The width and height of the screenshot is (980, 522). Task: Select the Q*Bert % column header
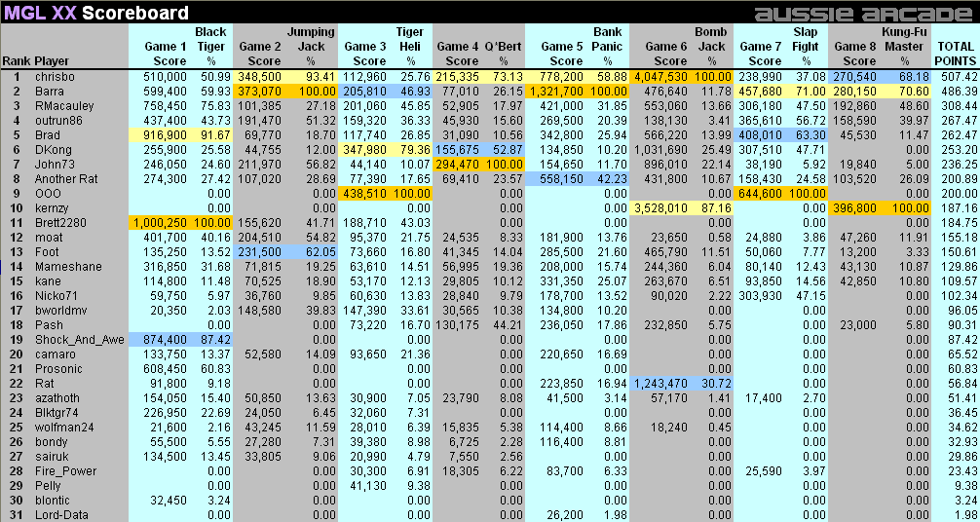[503, 54]
